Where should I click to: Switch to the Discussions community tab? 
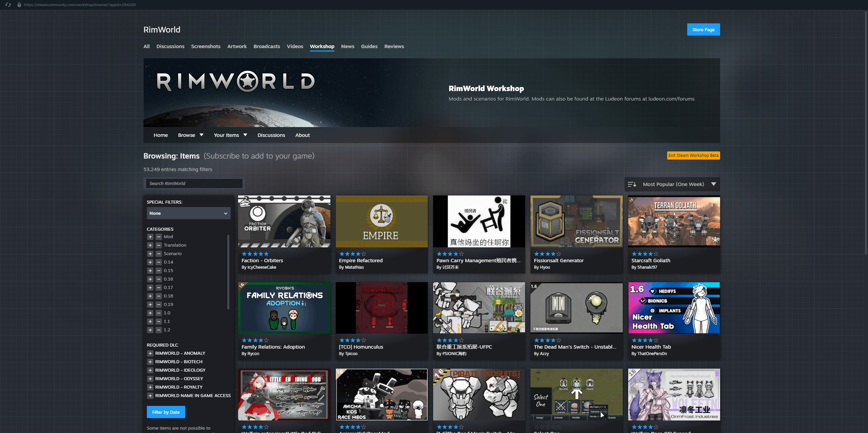coord(170,46)
